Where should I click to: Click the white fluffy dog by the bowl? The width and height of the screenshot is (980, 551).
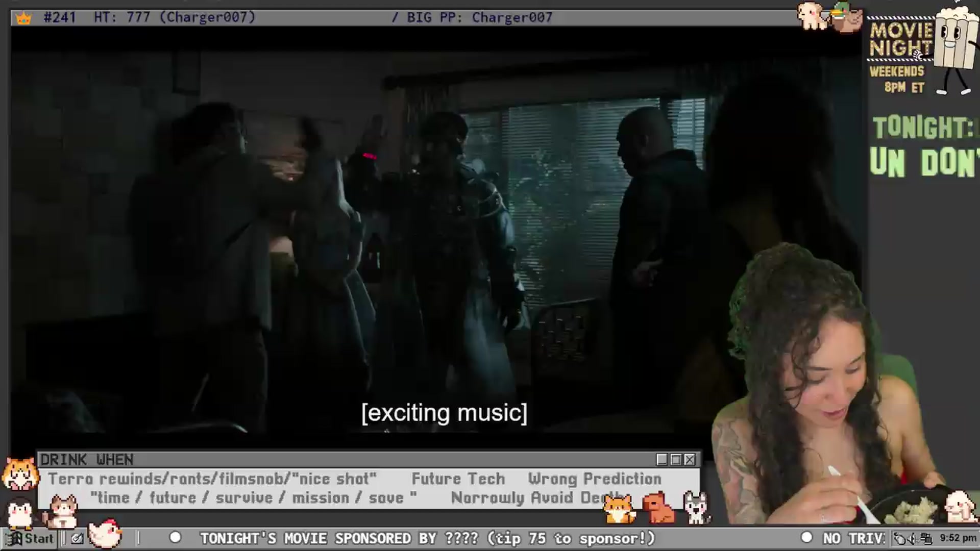[x=960, y=507]
